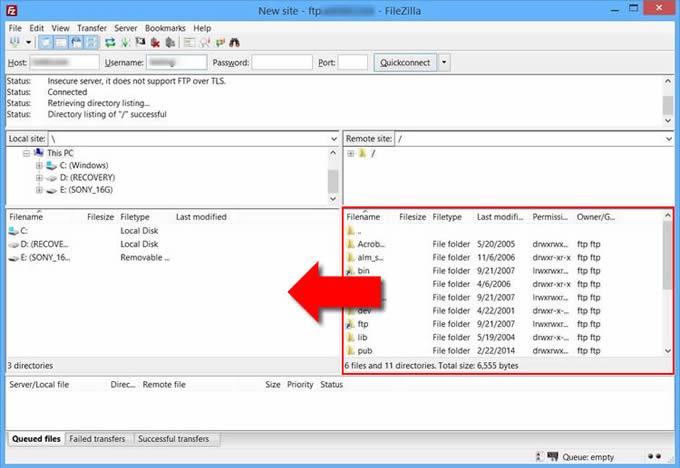Select the pub remote folder

click(360, 351)
